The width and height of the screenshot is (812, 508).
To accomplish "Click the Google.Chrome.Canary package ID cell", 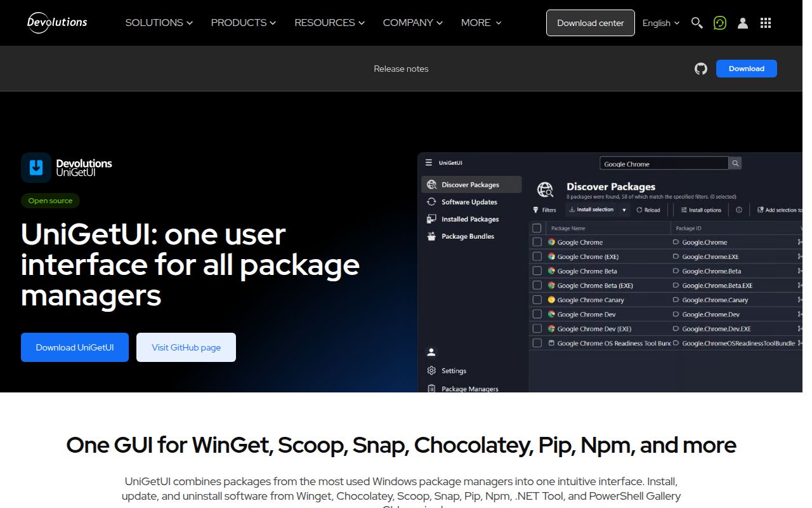I will 715,300.
